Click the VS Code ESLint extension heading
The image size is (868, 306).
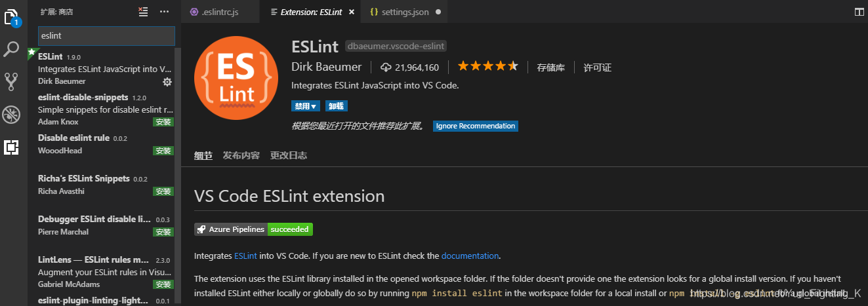pyautogui.click(x=289, y=196)
